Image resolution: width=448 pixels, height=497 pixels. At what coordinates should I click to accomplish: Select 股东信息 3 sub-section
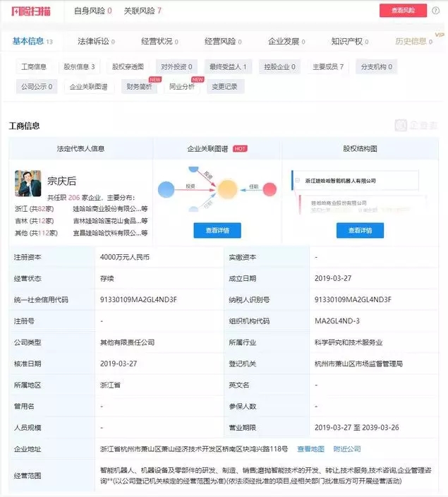click(79, 66)
